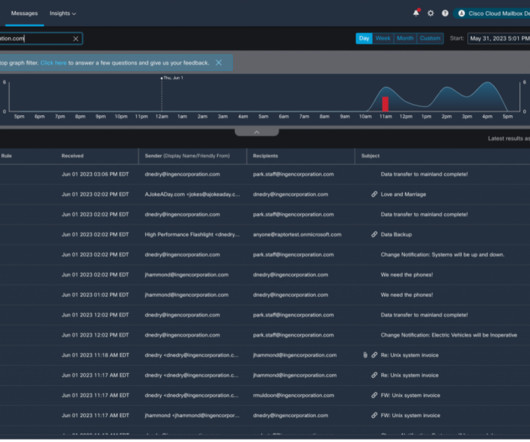Open the settings gear icon
This screenshot has width=530, height=442.
[430, 13]
